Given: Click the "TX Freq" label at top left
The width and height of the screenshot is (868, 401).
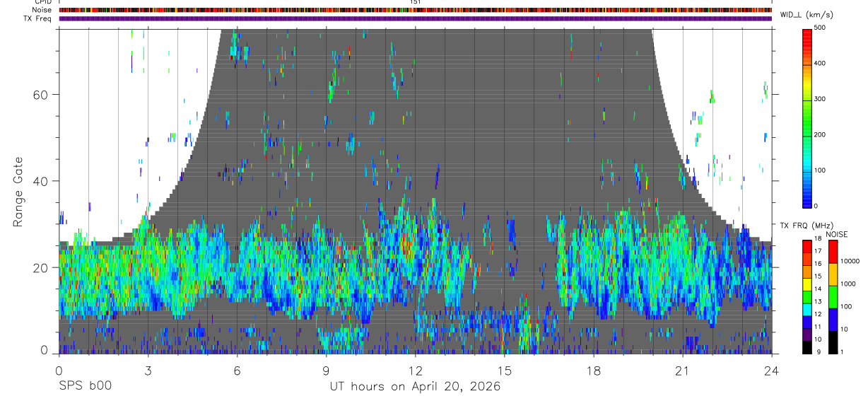Looking at the screenshot, I should coord(37,18).
